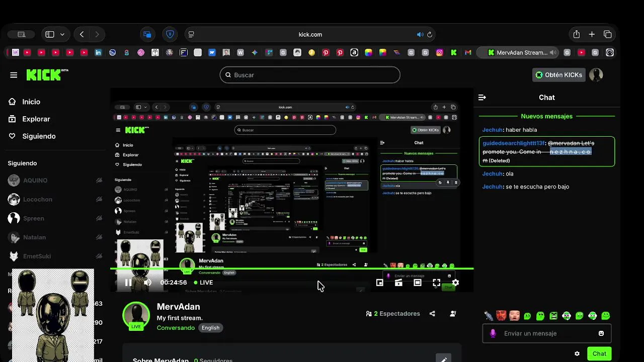
Task: Click the Conversando category link
Action: click(x=176, y=328)
